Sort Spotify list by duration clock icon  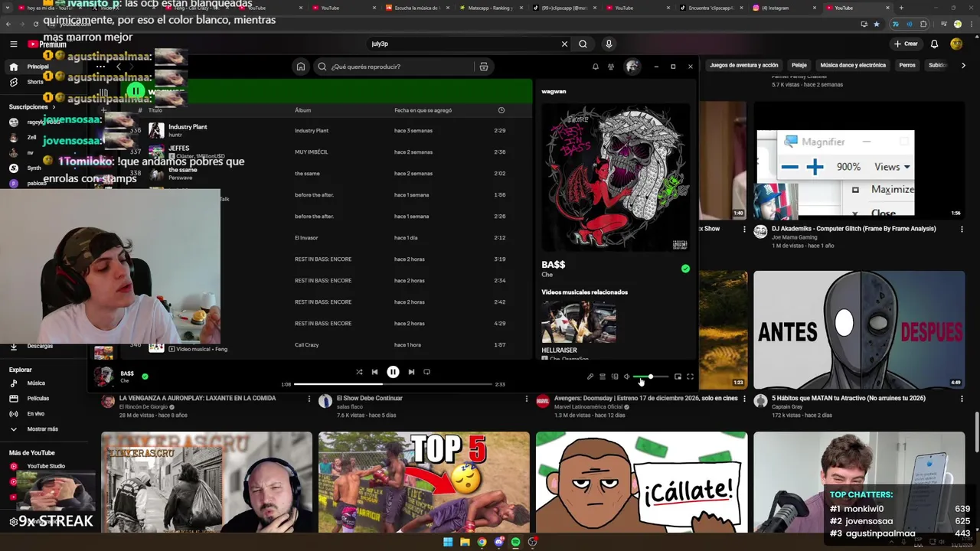pos(501,110)
